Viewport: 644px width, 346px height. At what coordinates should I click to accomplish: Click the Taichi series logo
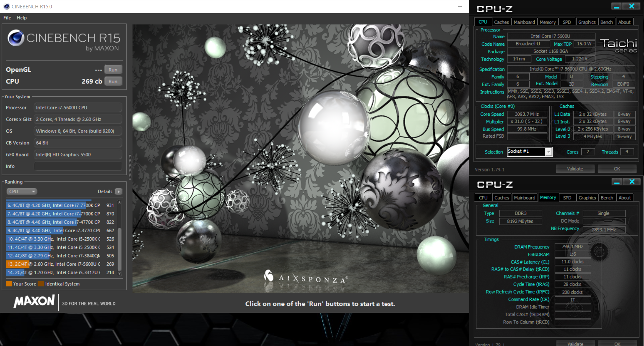[619, 46]
